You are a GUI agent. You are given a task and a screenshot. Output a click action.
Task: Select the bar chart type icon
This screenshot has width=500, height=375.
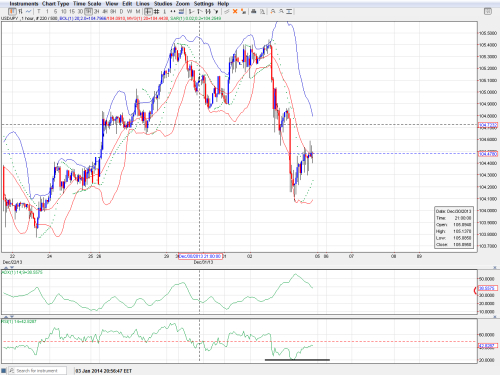coord(20,11)
